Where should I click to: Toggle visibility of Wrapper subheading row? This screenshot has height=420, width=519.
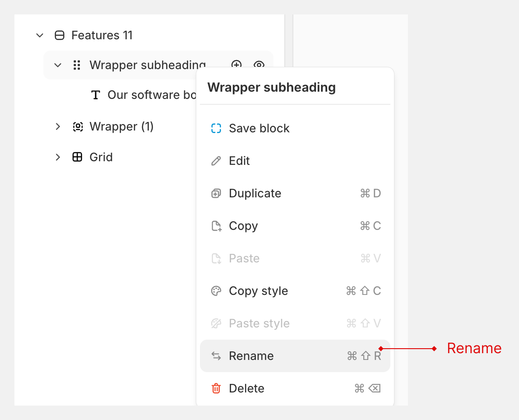[x=259, y=64]
